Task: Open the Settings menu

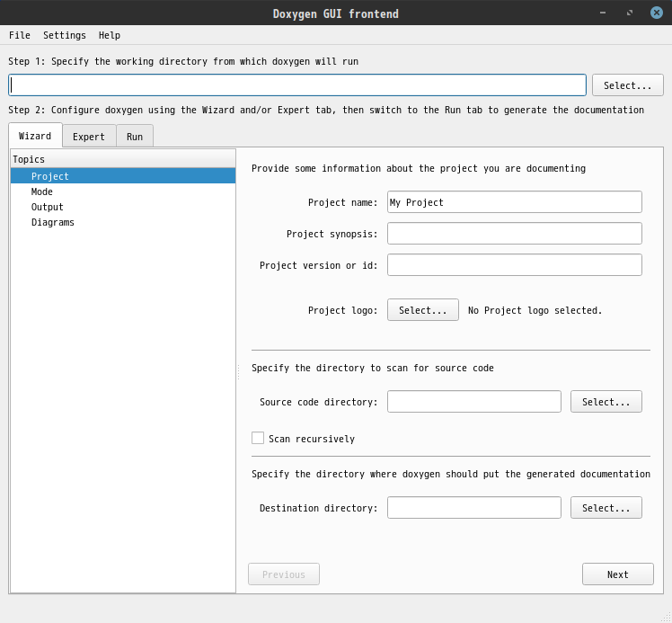Action: [x=65, y=35]
